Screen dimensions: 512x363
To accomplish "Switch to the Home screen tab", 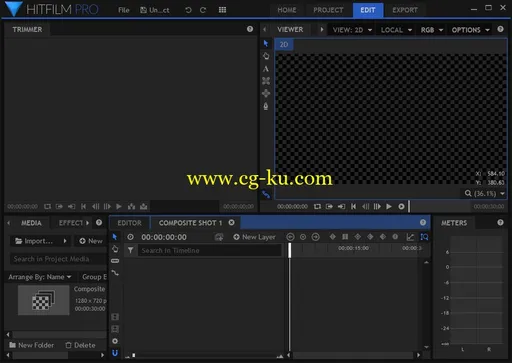I will pos(287,10).
